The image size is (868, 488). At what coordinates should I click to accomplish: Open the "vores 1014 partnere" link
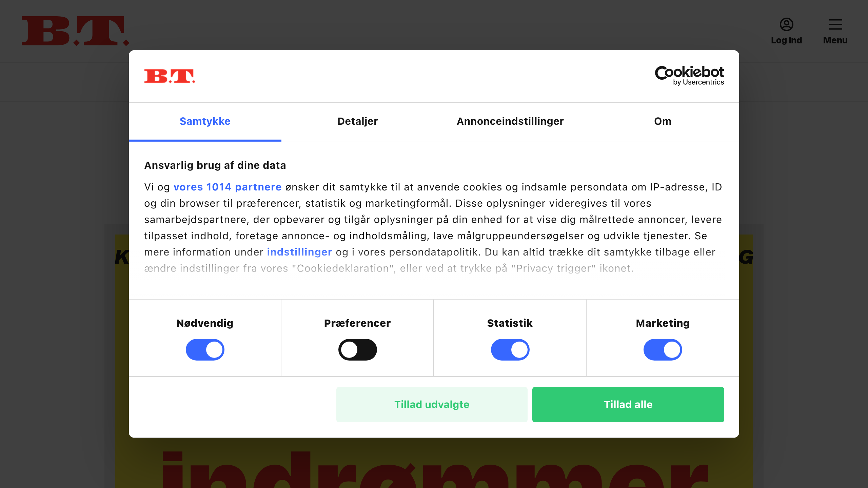click(227, 187)
